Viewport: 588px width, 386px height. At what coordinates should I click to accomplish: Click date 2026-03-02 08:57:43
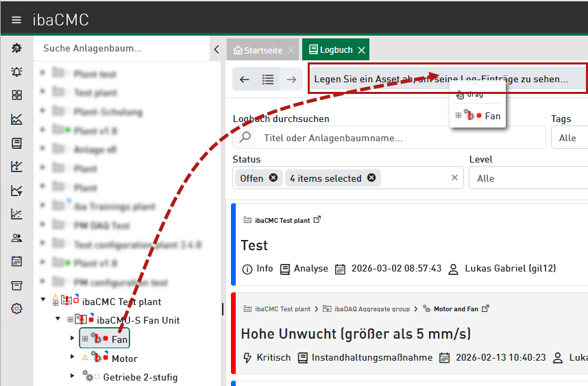[396, 269]
